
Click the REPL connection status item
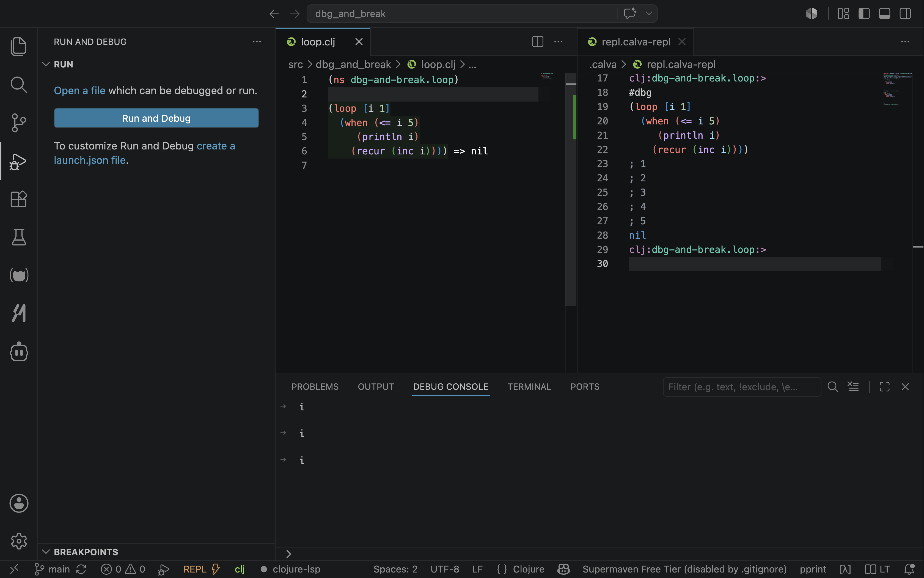201,569
